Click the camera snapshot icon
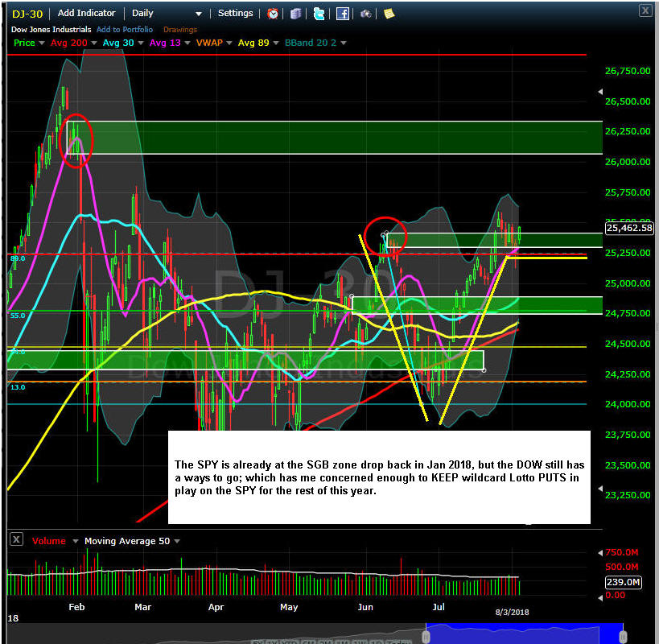Image resolution: width=659 pixels, height=644 pixels. pyautogui.click(x=366, y=14)
